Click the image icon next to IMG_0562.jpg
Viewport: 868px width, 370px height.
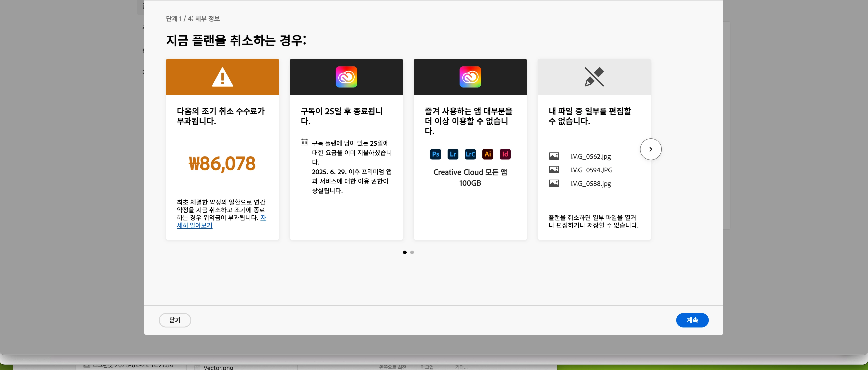coord(554,156)
